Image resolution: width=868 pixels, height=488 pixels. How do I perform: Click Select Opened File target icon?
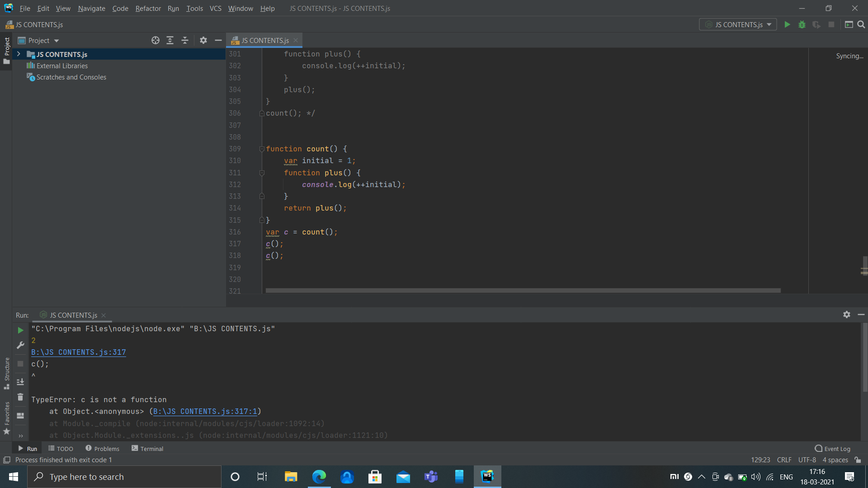coord(155,40)
